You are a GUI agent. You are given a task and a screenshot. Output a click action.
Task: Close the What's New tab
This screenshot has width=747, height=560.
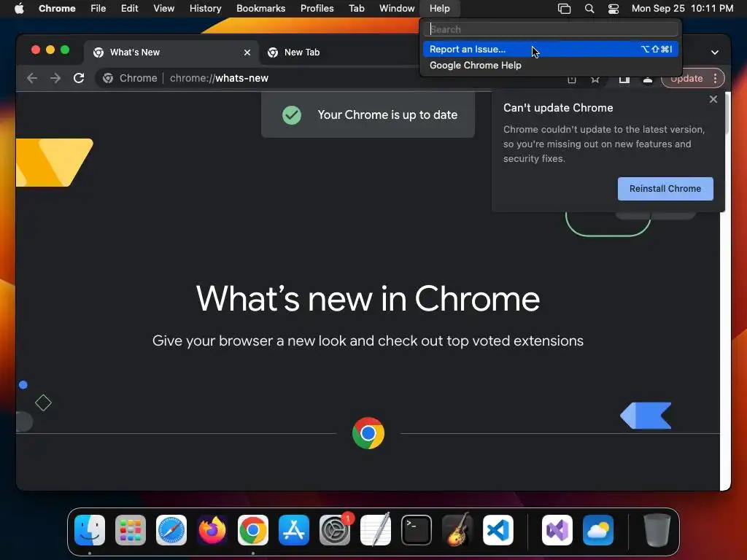pyautogui.click(x=247, y=52)
